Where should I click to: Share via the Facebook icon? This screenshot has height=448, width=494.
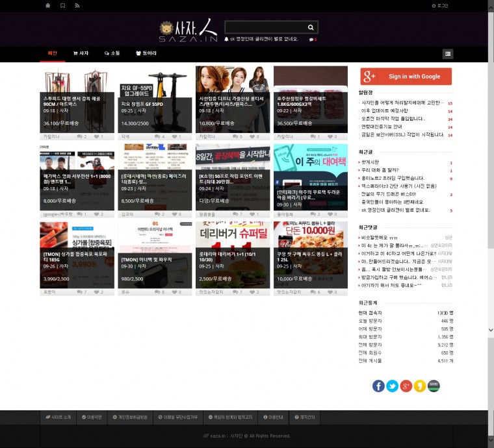pos(378,386)
